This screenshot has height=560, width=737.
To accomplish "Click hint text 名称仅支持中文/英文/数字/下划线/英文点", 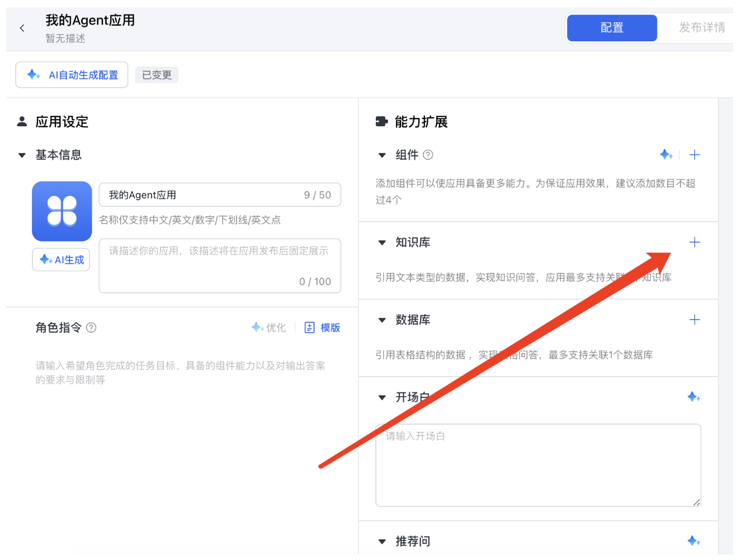I will 190,220.
